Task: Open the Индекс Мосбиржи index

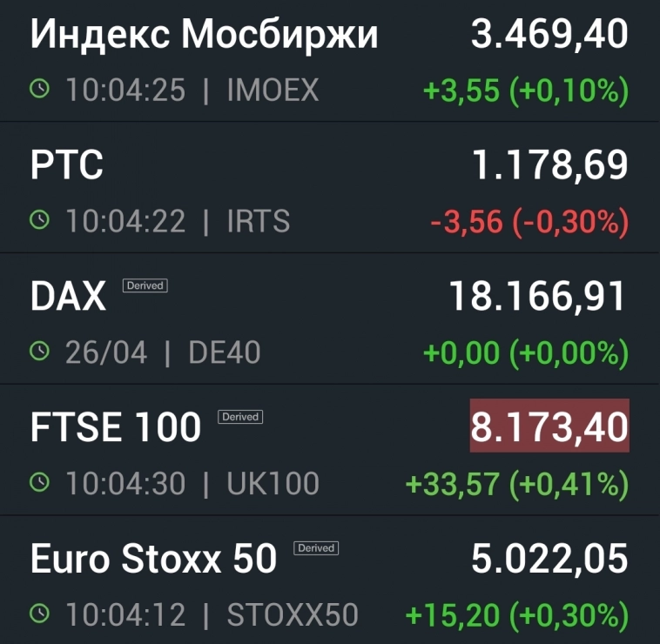Action: pos(204,36)
